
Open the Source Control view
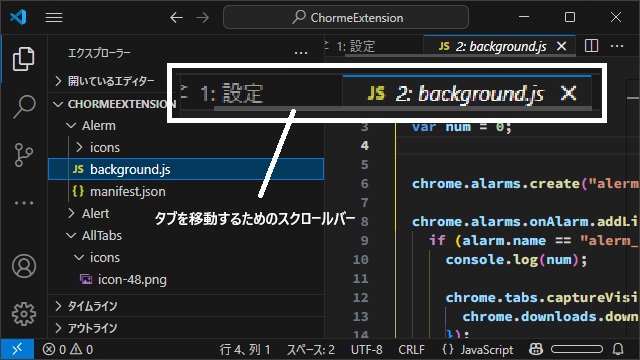point(24,155)
